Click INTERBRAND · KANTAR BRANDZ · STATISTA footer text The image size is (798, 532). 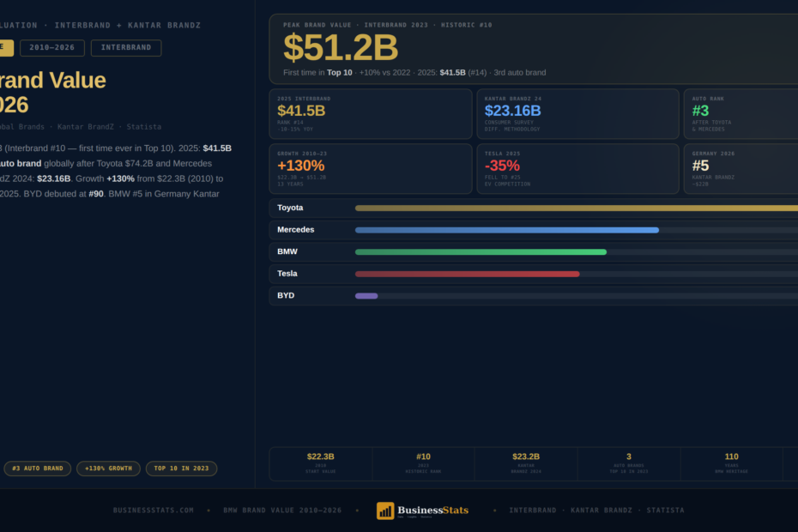coord(596,510)
